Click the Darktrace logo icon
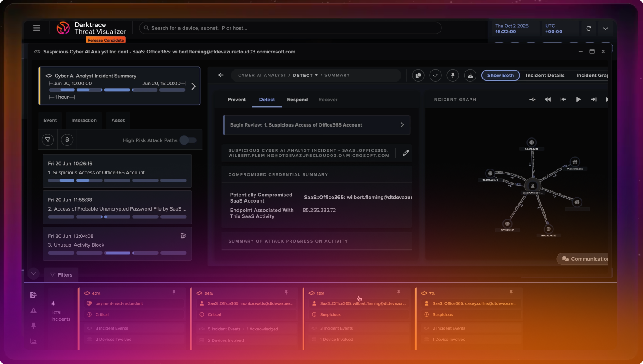 pos(63,28)
